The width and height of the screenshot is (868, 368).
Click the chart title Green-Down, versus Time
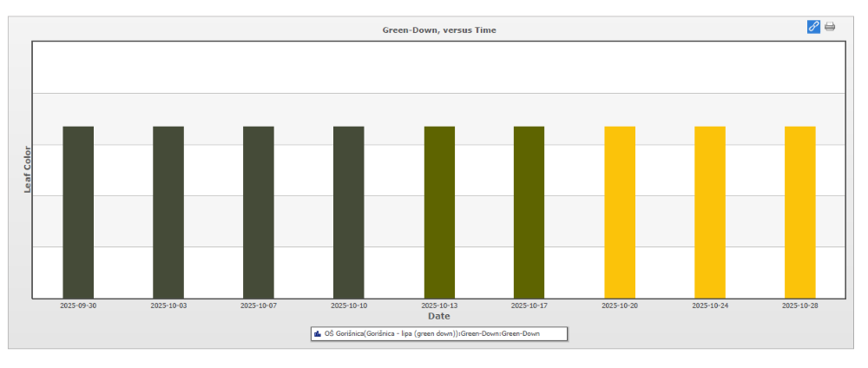[439, 30]
